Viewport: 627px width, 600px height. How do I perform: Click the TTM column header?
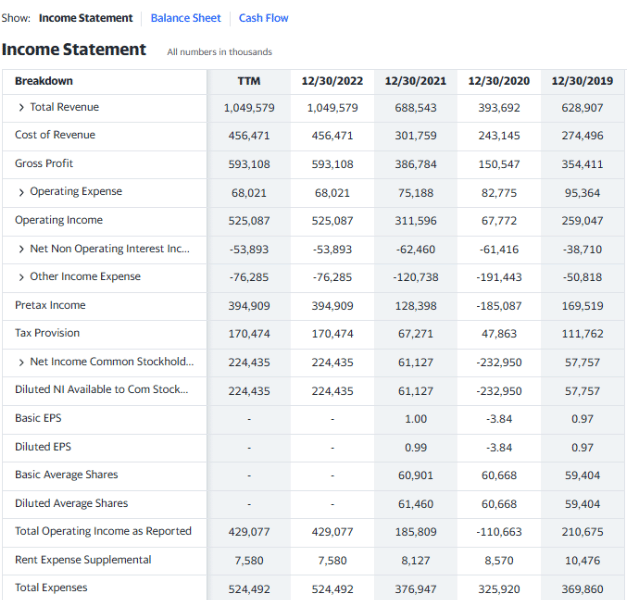249,80
